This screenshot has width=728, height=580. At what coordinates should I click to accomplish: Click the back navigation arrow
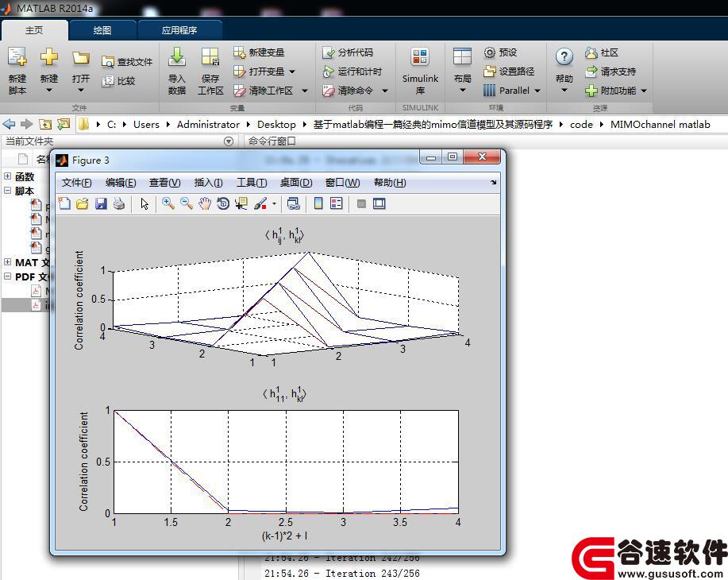pyautogui.click(x=9, y=124)
